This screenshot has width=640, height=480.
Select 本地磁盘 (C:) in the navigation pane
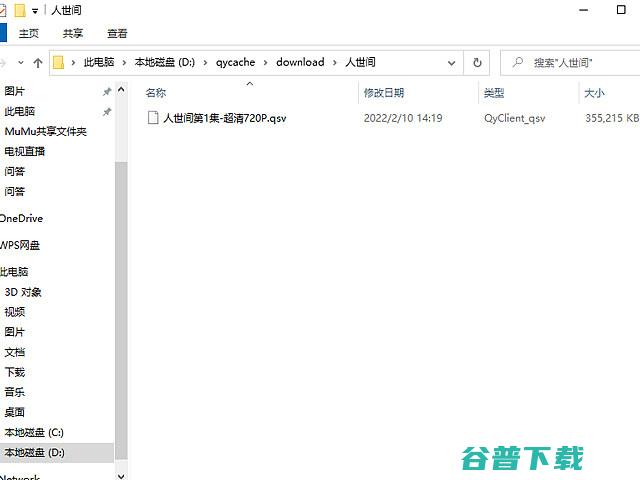pyautogui.click(x=34, y=432)
